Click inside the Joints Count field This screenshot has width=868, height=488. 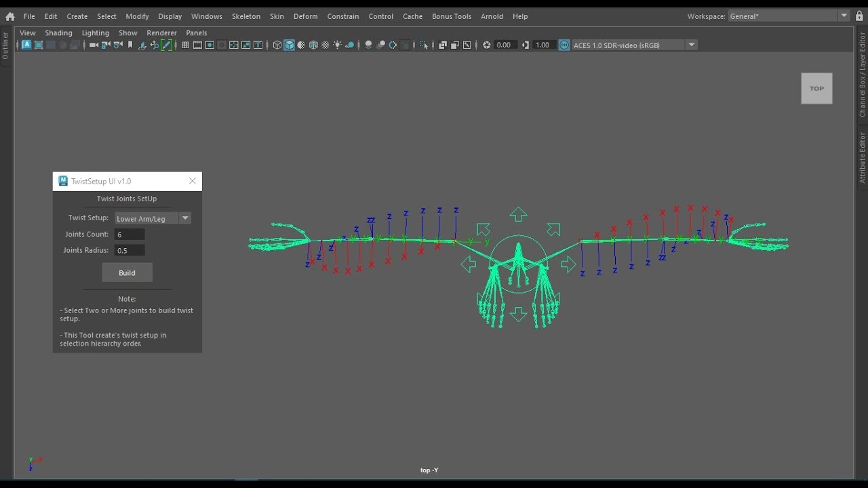coord(130,234)
